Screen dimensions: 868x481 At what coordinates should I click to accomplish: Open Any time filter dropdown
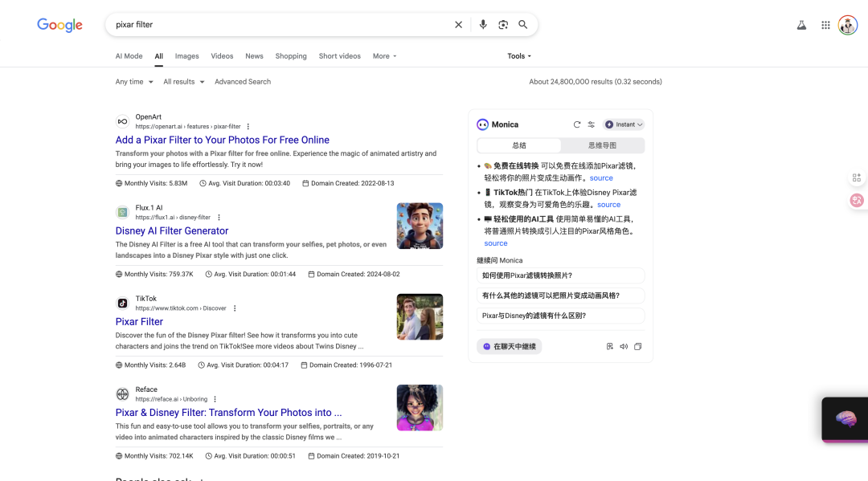[x=134, y=82]
